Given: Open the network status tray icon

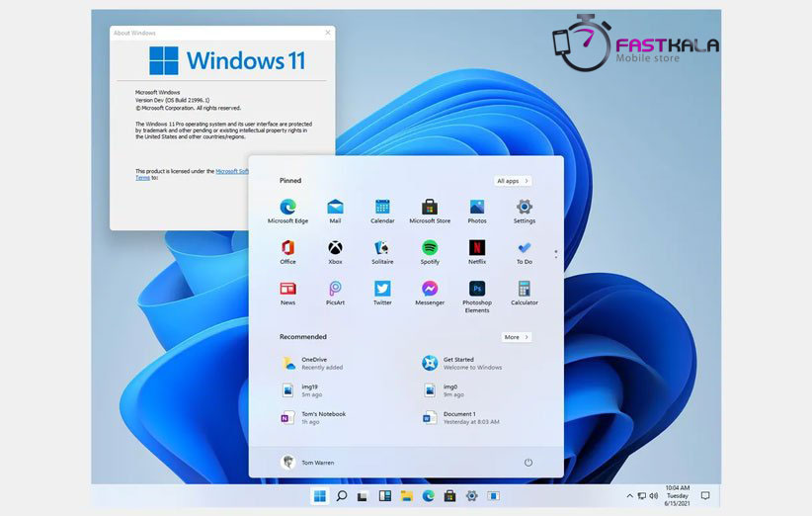Looking at the screenshot, I should pos(642,496).
